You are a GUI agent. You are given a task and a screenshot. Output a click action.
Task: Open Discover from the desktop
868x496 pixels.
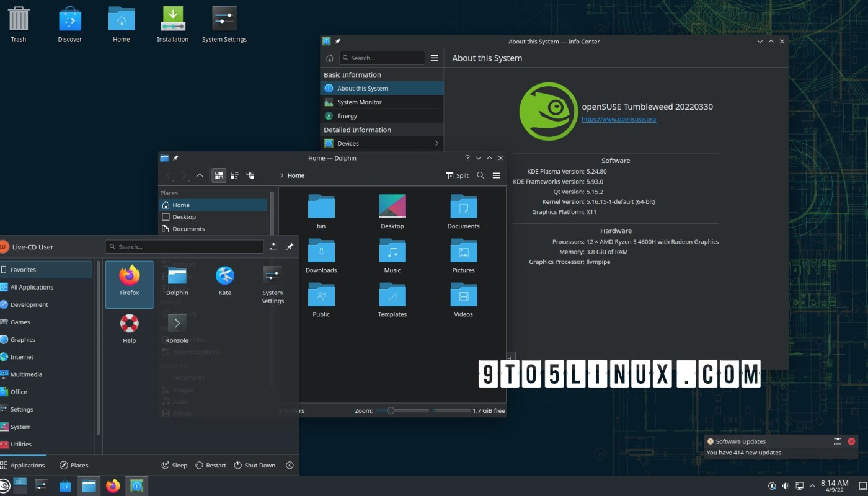[70, 25]
